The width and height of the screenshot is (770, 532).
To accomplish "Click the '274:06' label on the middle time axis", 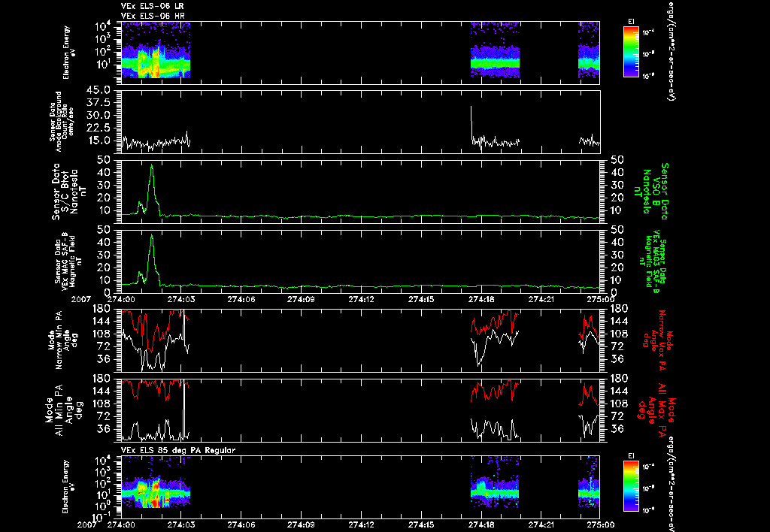I will (241, 298).
